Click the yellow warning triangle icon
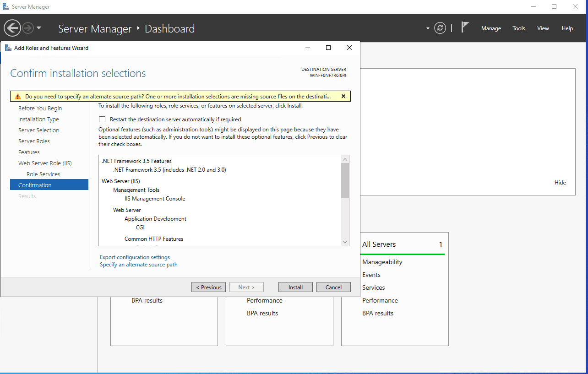Image resolution: width=588 pixels, height=374 pixels. pyautogui.click(x=17, y=97)
